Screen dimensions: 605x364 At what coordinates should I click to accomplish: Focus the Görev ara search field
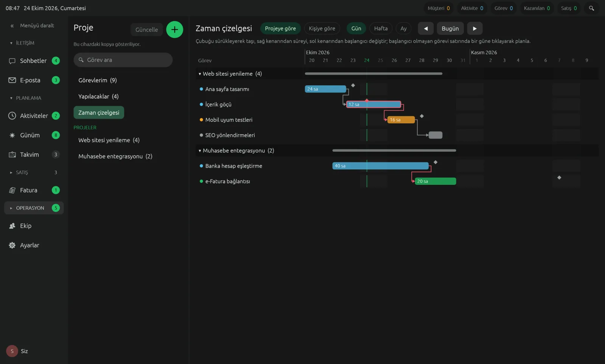pyautogui.click(x=123, y=60)
